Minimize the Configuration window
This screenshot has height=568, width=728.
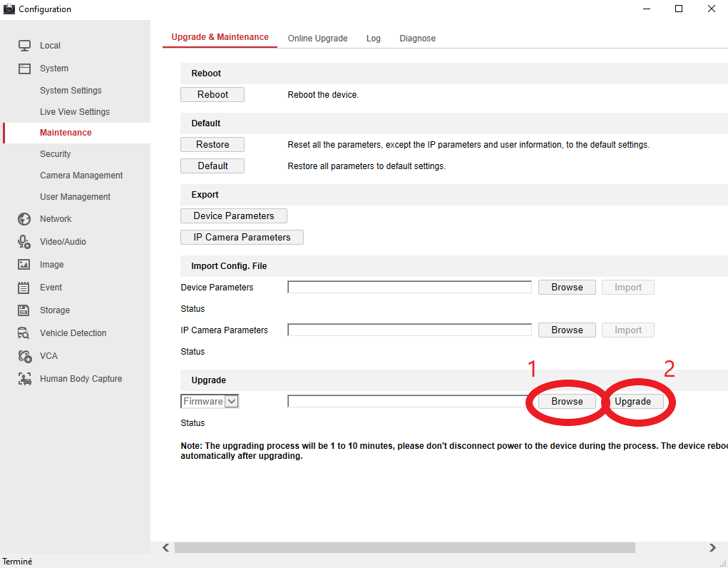[646, 9]
